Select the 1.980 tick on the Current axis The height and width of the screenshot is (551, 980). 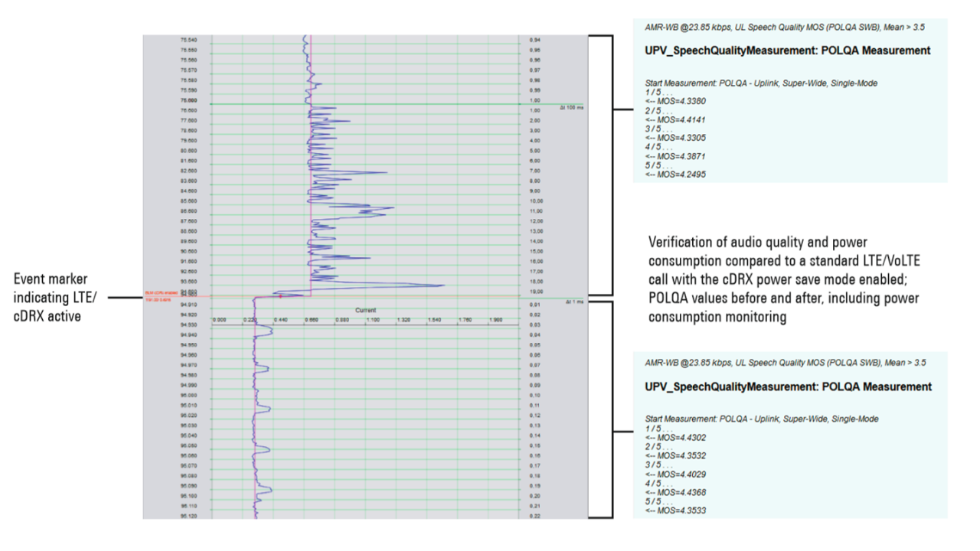[494, 320]
